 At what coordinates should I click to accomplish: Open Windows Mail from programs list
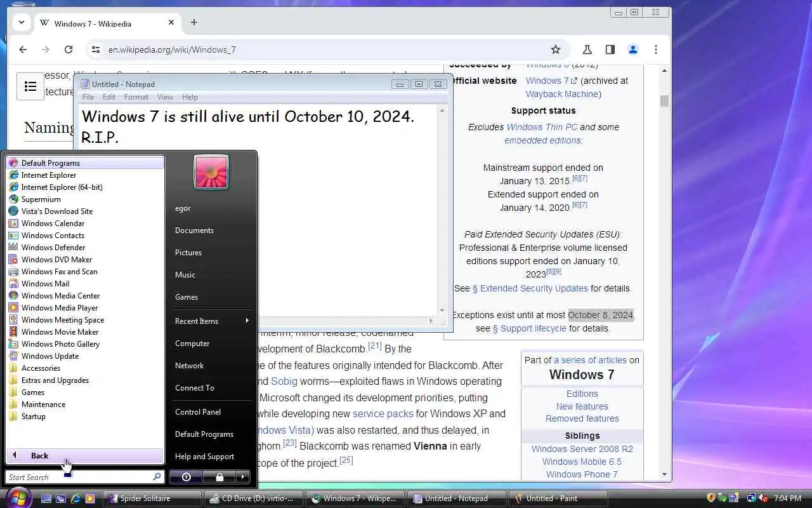pyautogui.click(x=85, y=284)
